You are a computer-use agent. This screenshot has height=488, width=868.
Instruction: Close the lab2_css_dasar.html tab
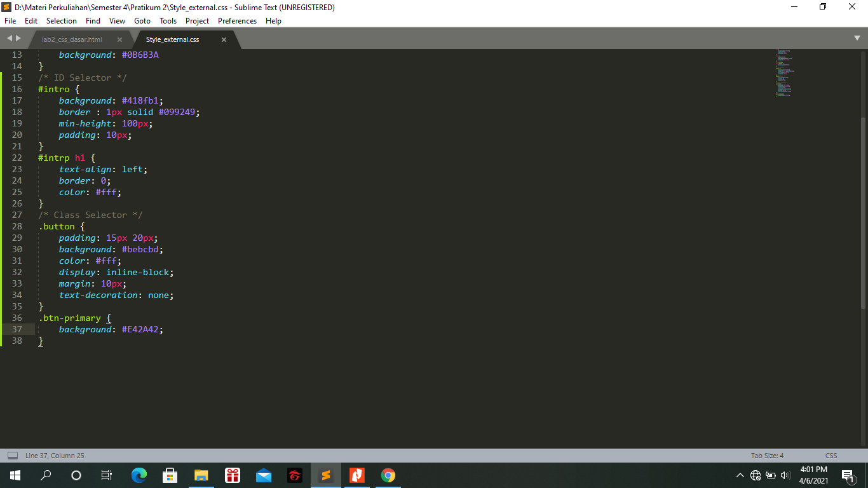119,39
